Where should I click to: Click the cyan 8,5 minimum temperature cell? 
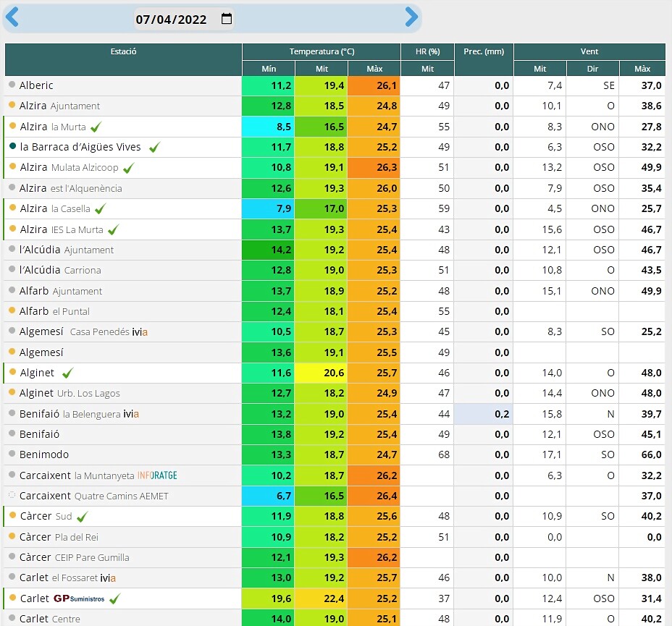(268, 127)
